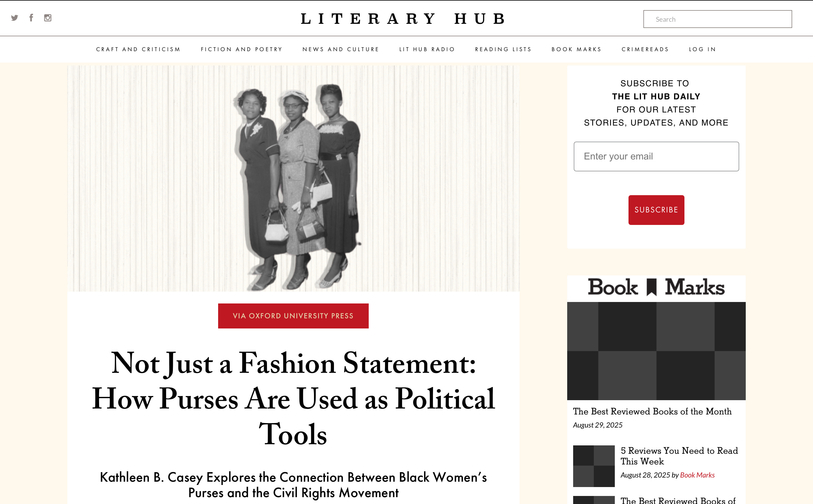This screenshot has width=813, height=504.
Task: Open Craft and Criticism menu
Action: (x=138, y=49)
